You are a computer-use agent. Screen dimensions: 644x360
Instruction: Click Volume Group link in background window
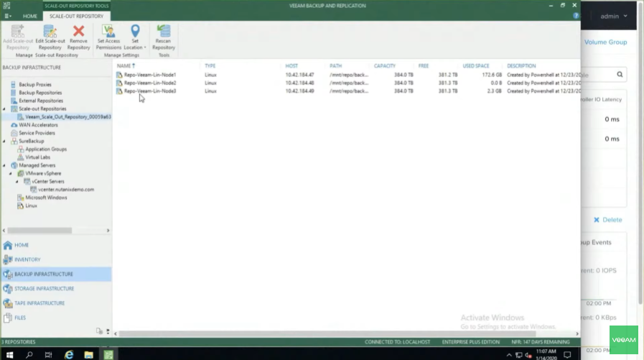click(x=605, y=42)
